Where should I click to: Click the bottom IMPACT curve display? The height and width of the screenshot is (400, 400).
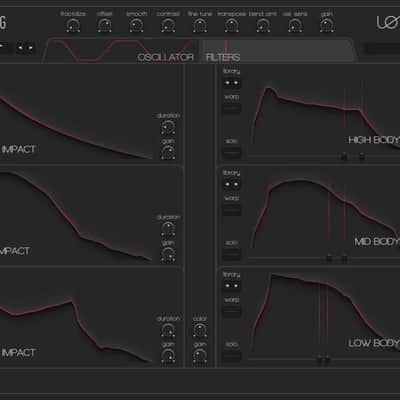76,330
